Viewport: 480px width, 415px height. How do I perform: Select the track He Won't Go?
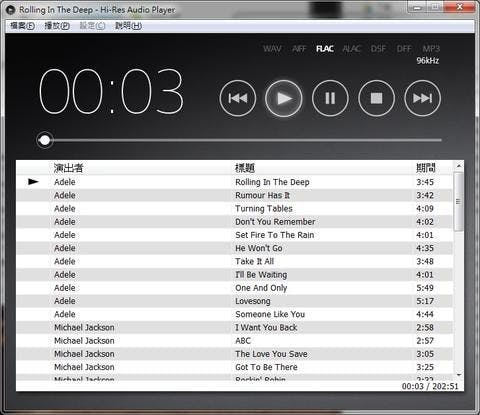coord(235,248)
